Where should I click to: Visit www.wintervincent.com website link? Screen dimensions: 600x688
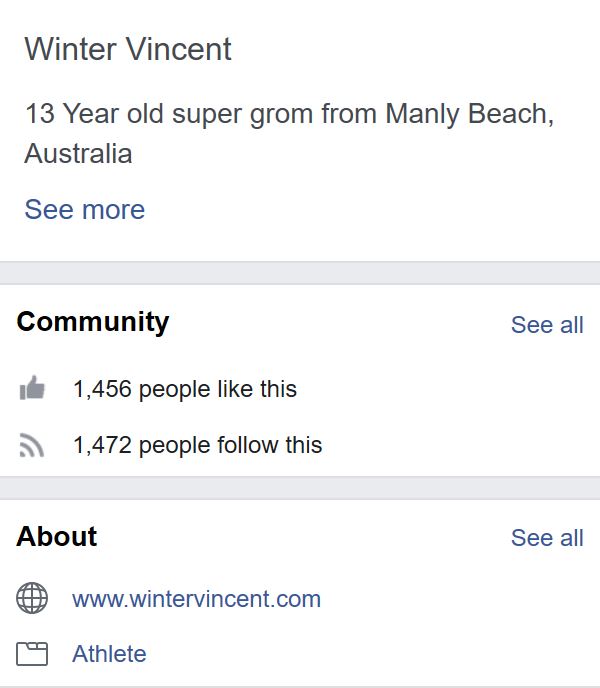(x=196, y=599)
